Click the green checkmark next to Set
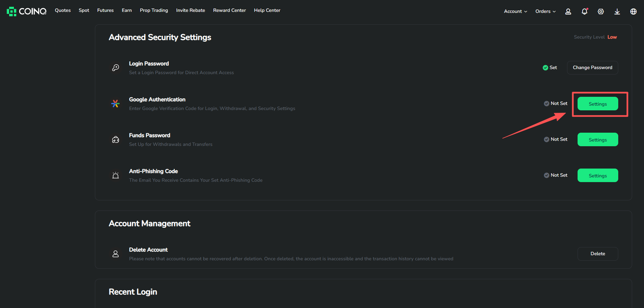Viewport: 644px width, 308px height. 545,67
